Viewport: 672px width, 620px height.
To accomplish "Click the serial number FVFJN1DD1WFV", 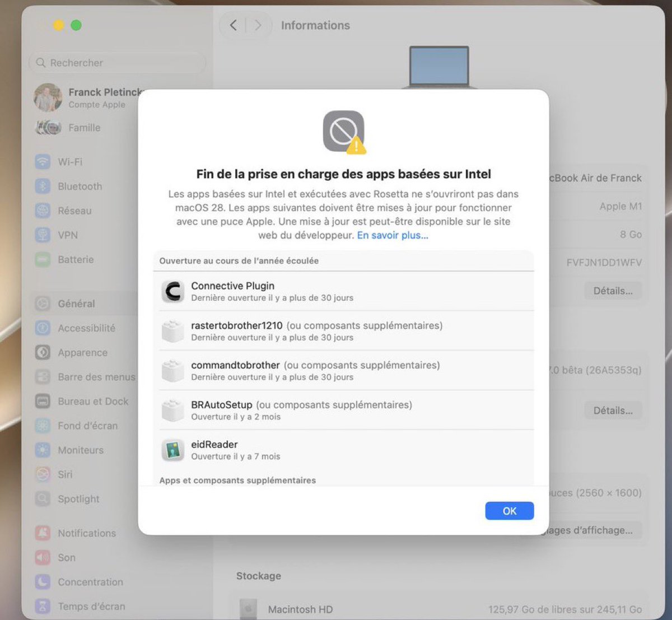I will click(604, 262).
